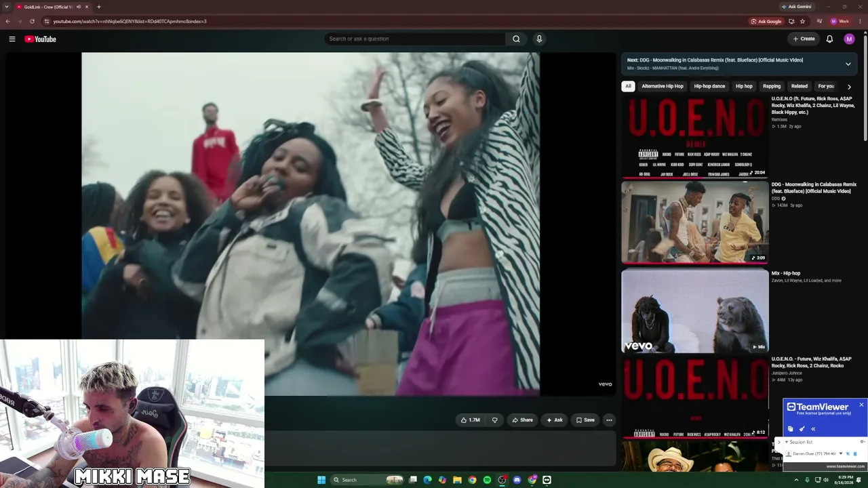Close the GoldLink - Crew browser tab
Screen dimensions: 868x488
[87, 7]
